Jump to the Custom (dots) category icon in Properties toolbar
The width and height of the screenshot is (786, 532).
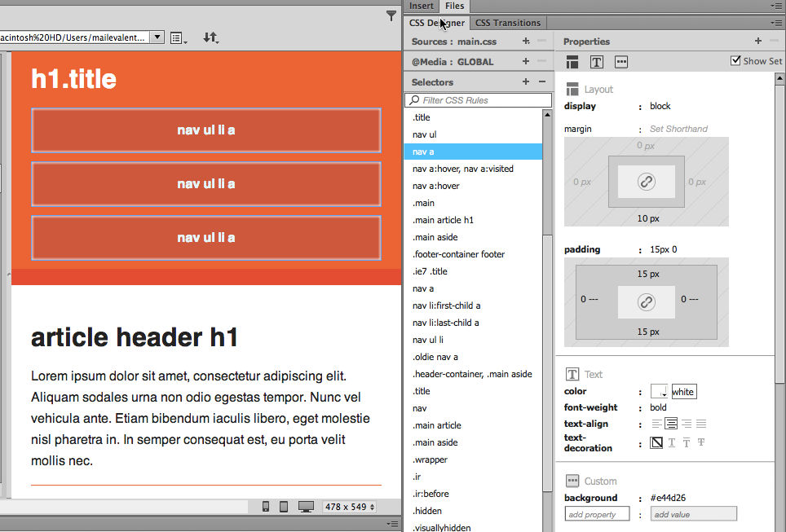pos(621,62)
